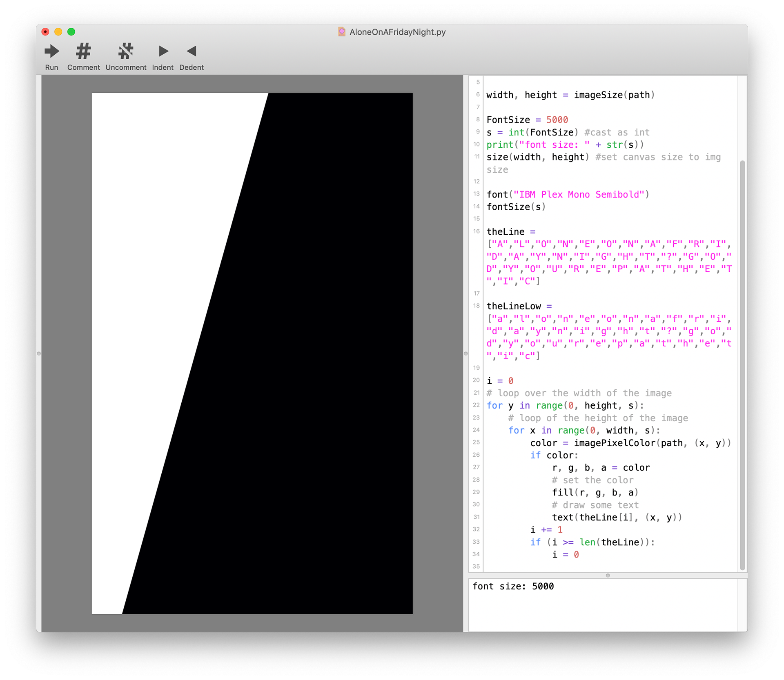
Task: Click the Comment hash icon
Action: pyautogui.click(x=83, y=51)
